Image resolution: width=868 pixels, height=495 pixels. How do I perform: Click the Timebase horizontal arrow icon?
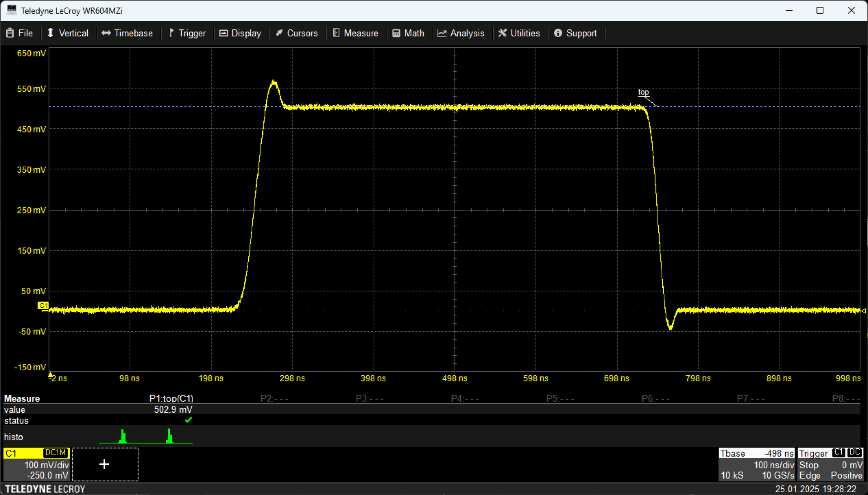[x=106, y=33]
